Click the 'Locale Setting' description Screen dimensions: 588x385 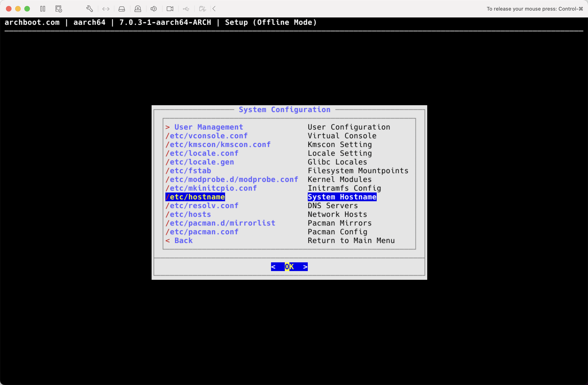coord(340,153)
